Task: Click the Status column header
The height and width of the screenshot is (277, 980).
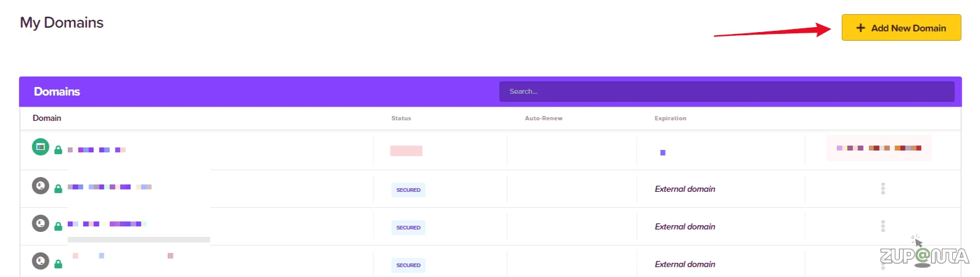Action: pyautogui.click(x=401, y=118)
